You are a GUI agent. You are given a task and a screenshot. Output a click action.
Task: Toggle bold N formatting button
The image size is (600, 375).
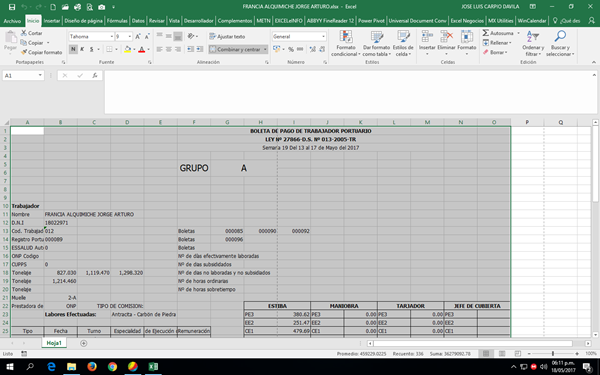[x=73, y=49]
